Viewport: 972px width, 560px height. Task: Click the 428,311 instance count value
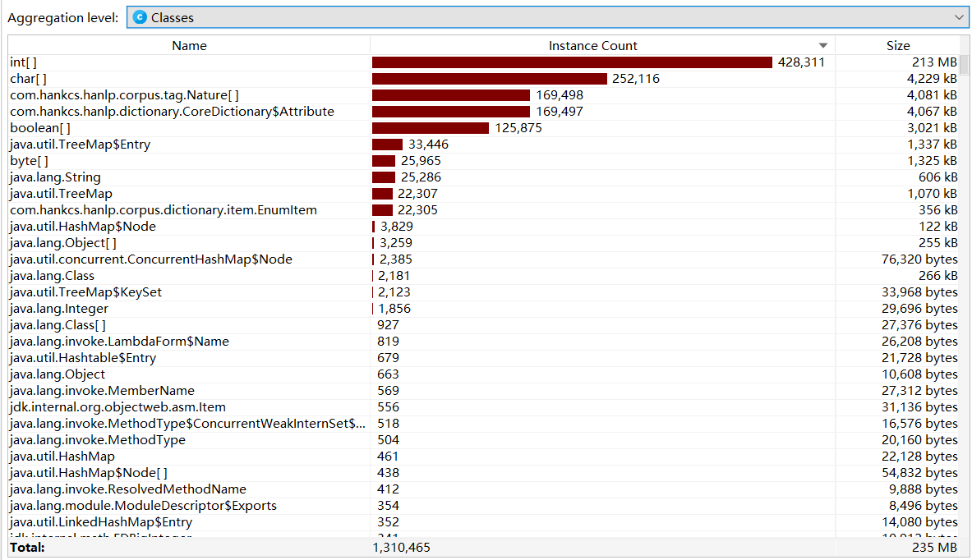[x=801, y=62]
